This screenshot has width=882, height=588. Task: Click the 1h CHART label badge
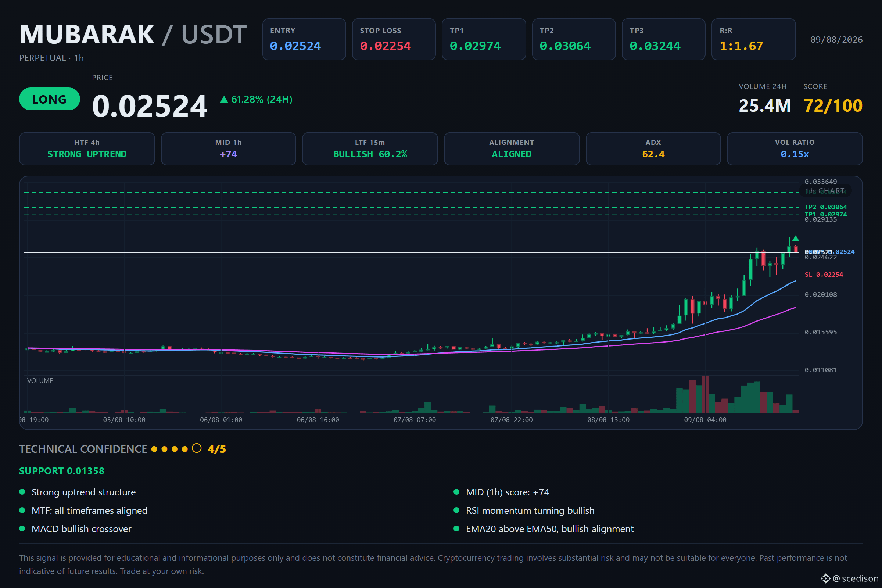tap(825, 191)
